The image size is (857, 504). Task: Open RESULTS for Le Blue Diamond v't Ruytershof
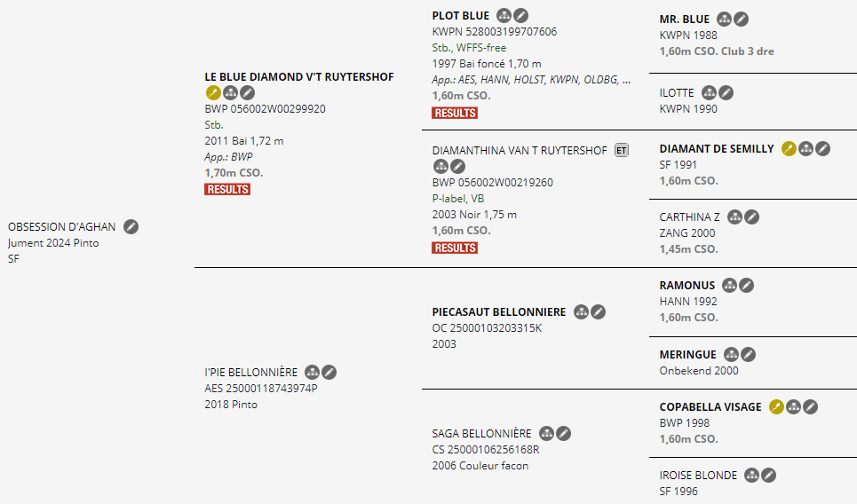227,190
